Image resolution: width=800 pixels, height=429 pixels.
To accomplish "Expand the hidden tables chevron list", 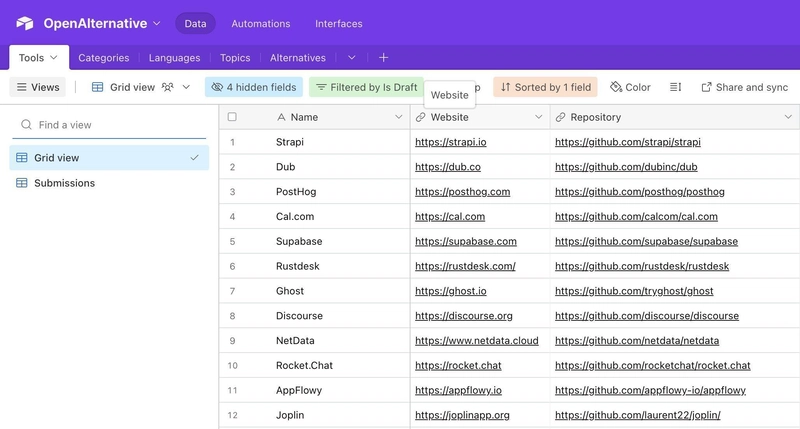I will pos(352,58).
